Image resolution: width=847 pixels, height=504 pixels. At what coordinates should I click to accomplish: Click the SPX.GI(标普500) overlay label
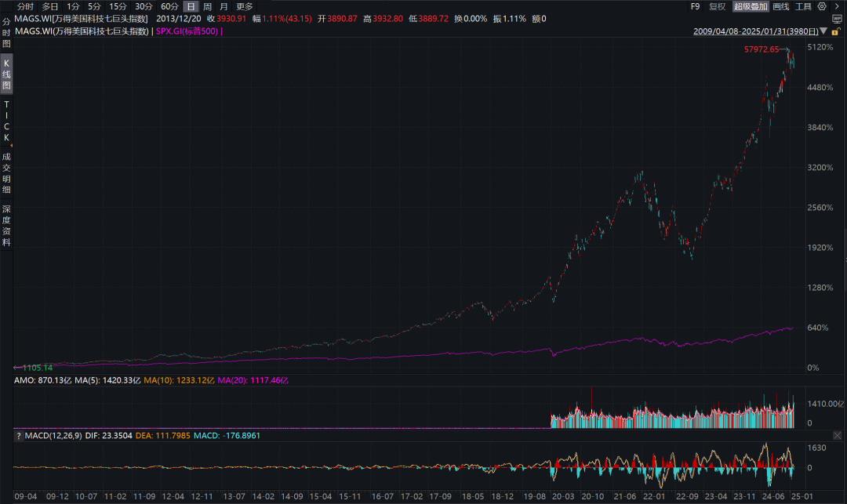click(x=187, y=31)
